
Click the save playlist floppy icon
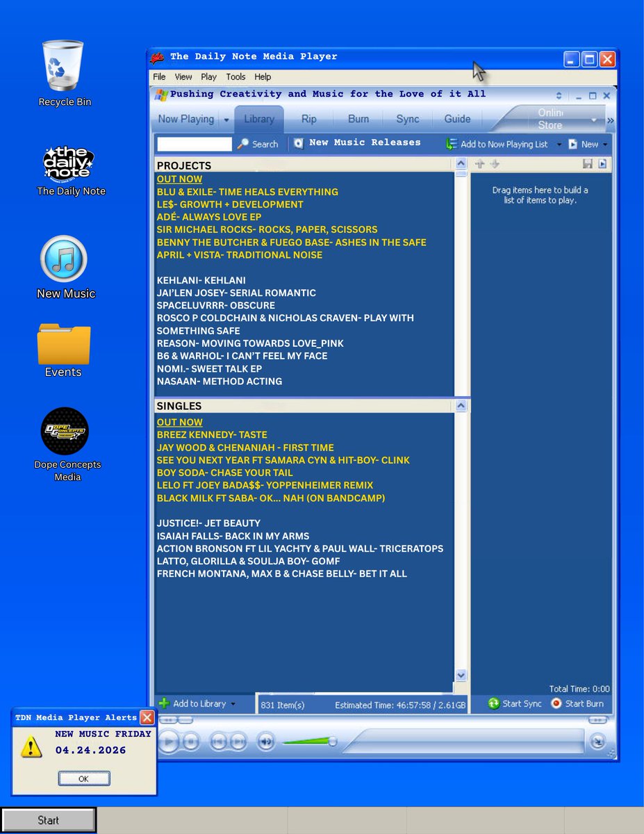588,164
